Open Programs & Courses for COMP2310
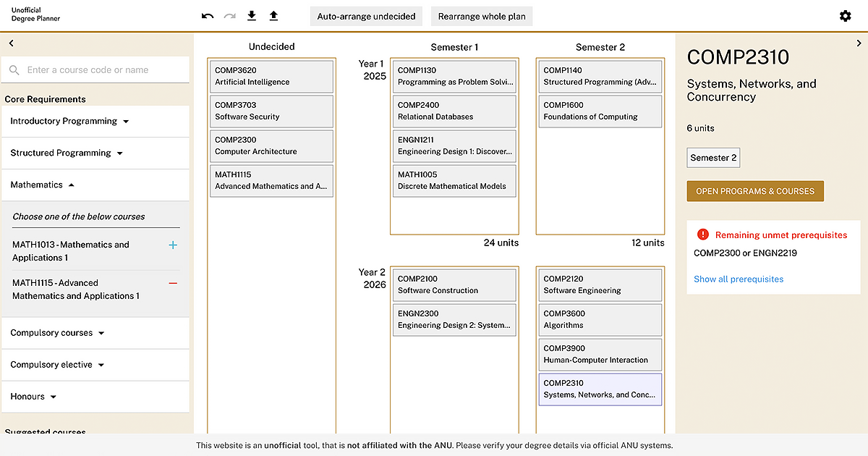The width and height of the screenshot is (868, 456). pos(754,192)
